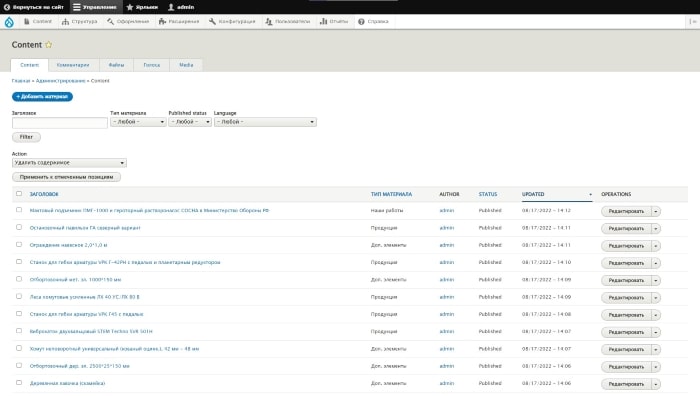
Task: Click the Добавить материал button
Action: click(x=42, y=96)
